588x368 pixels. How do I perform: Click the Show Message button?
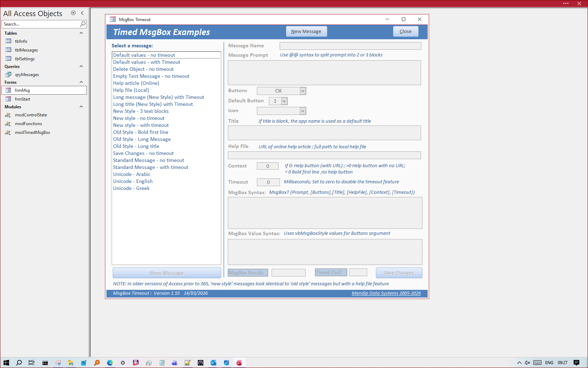[167, 273]
